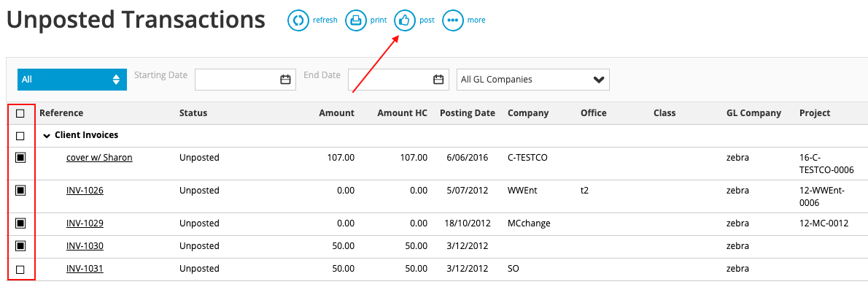Click the Posting Date column header
Screen dimensions: 868x287
468,113
